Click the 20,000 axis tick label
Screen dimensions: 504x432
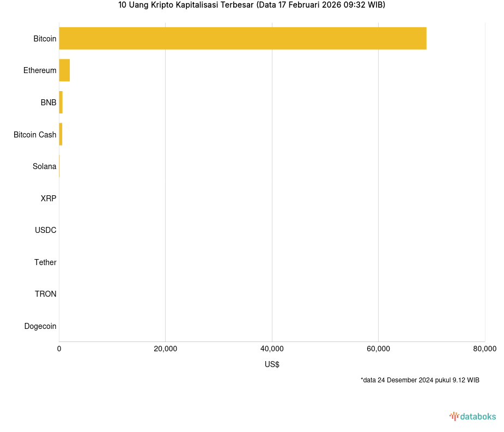[x=166, y=349]
